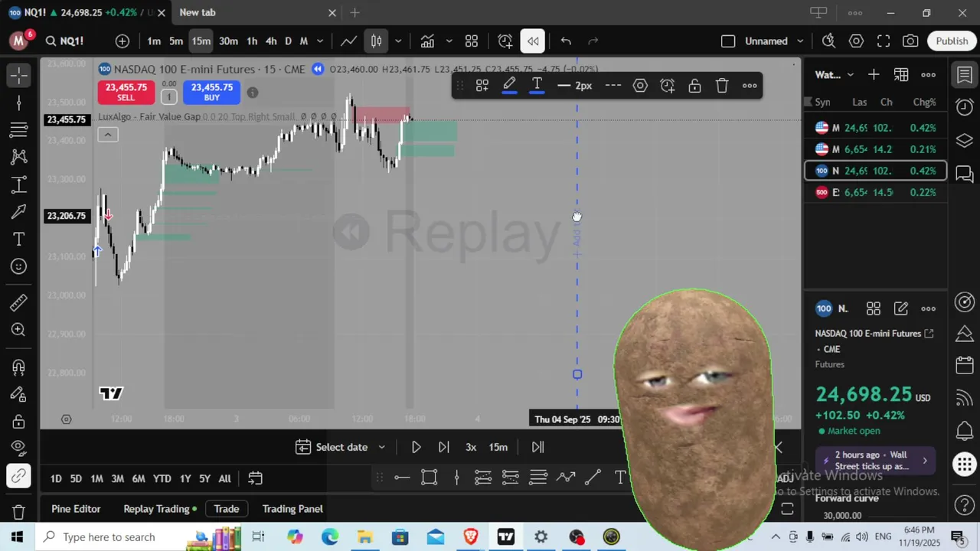Open the Pine Editor tab

[x=76, y=509]
